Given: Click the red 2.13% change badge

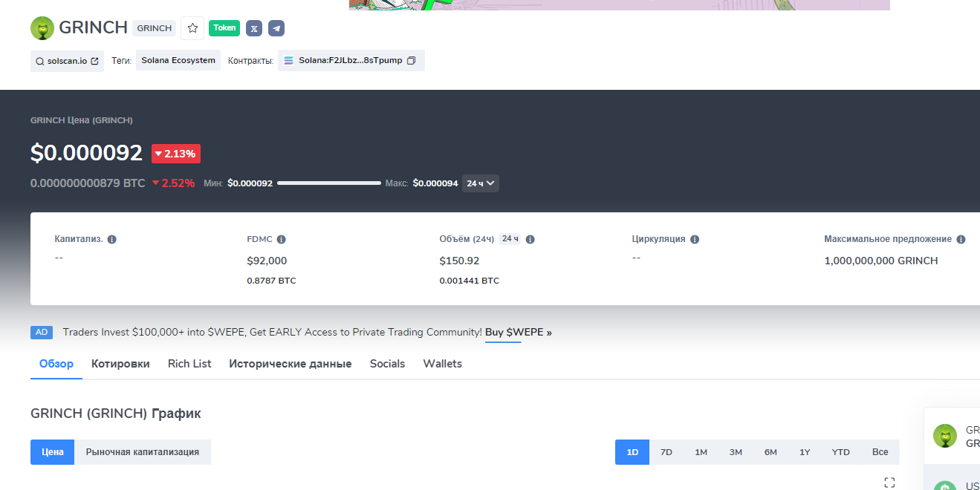Looking at the screenshot, I should coord(176,154).
